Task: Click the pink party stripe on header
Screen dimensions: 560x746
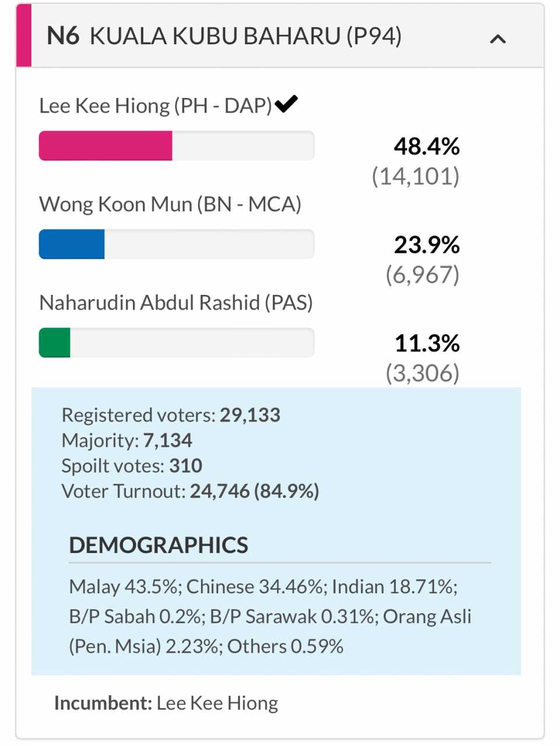Action: 24,36
